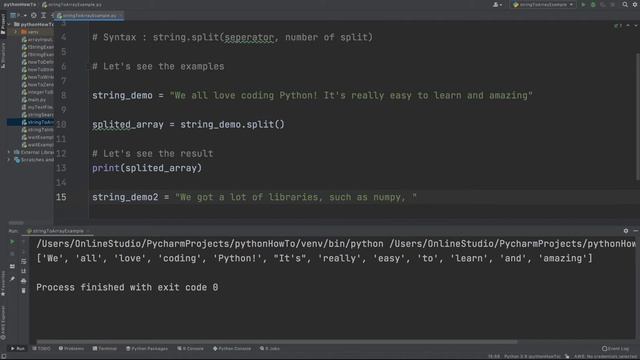Click the print function on line 13
The width and height of the screenshot is (640, 360).
click(x=106, y=168)
